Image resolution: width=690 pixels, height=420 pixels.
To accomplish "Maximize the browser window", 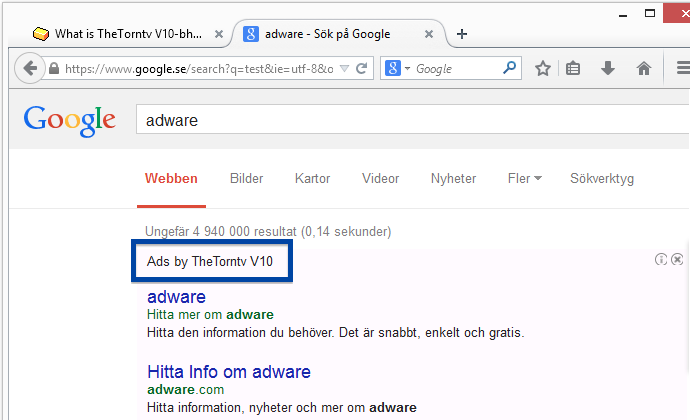I will [650, 13].
